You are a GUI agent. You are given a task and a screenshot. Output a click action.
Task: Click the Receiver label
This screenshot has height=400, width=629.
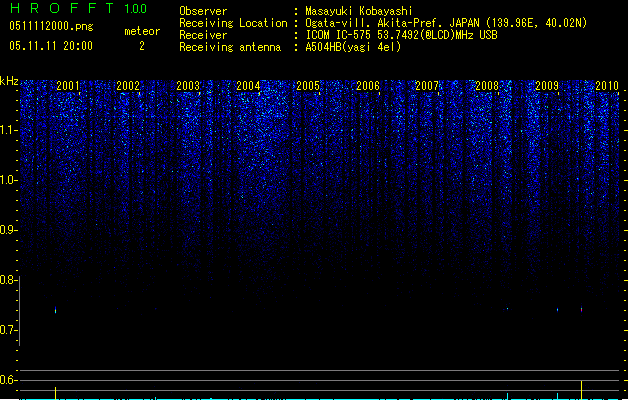(x=203, y=35)
